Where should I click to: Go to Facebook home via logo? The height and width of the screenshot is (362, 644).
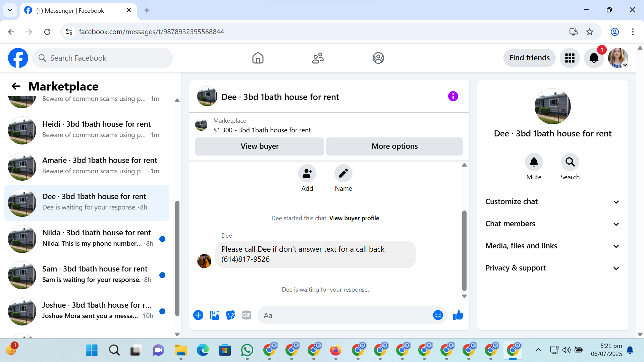pos(18,58)
